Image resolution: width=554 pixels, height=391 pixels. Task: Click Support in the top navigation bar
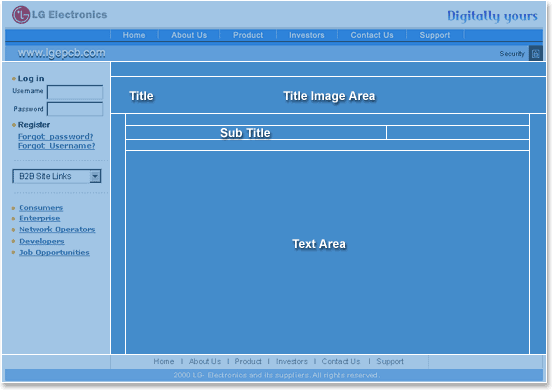point(435,35)
